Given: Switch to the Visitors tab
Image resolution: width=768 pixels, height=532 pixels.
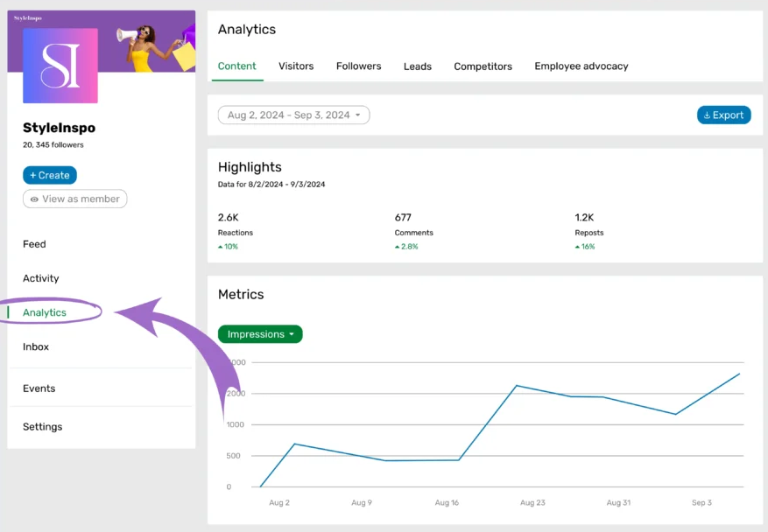Looking at the screenshot, I should [296, 66].
